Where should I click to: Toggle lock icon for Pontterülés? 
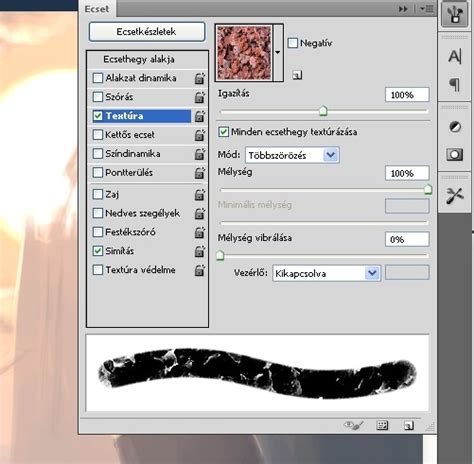pos(199,173)
